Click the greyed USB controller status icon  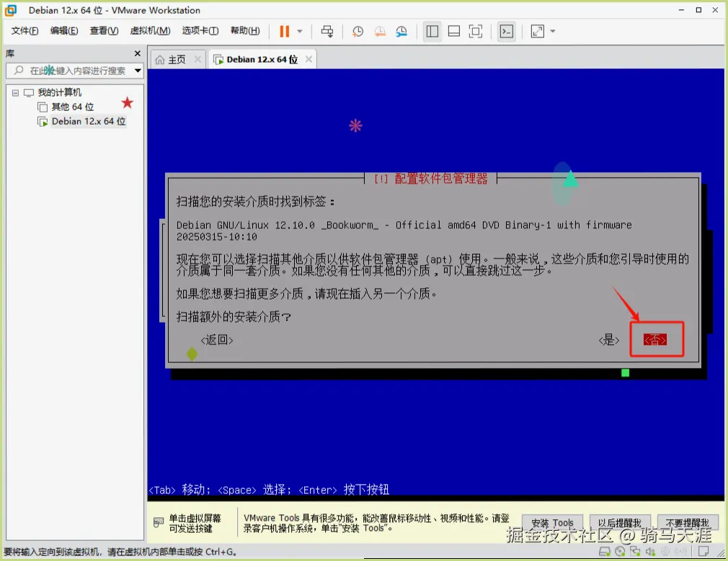pyautogui.click(x=665, y=551)
